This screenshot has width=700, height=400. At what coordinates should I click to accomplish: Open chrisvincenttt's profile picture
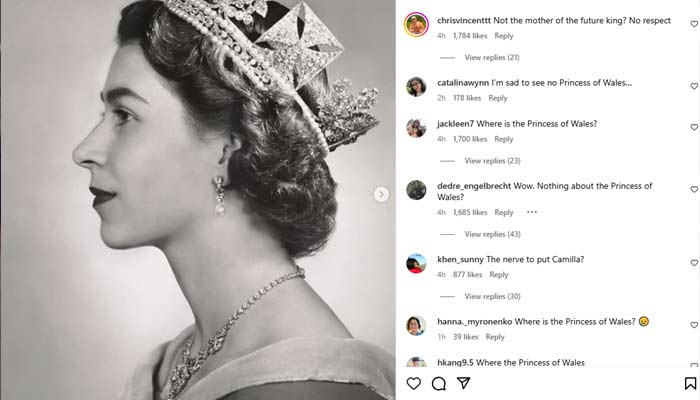(x=416, y=26)
